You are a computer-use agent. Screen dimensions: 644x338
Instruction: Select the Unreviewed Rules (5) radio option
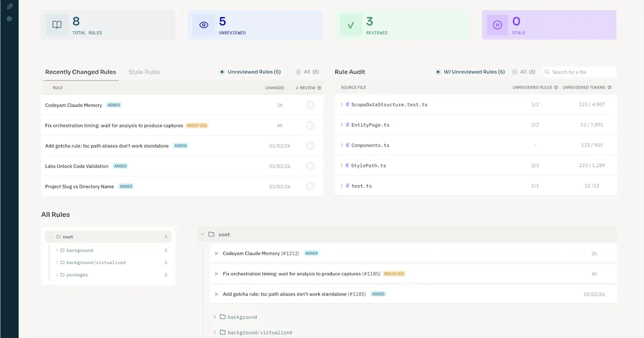click(222, 72)
